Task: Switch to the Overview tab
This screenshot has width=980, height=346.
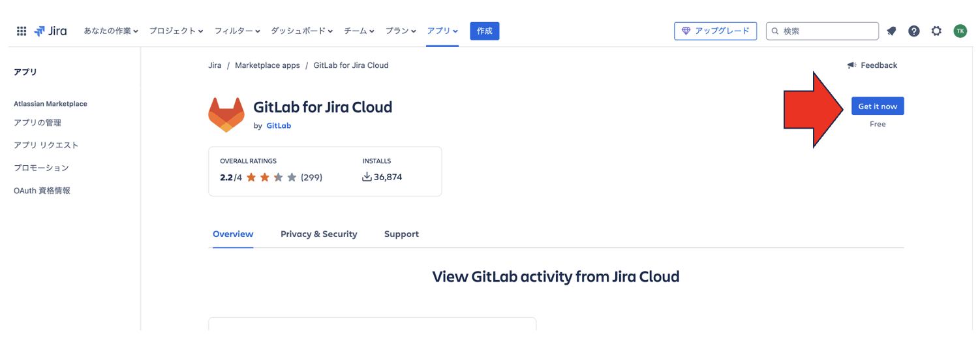Action: coord(233,234)
